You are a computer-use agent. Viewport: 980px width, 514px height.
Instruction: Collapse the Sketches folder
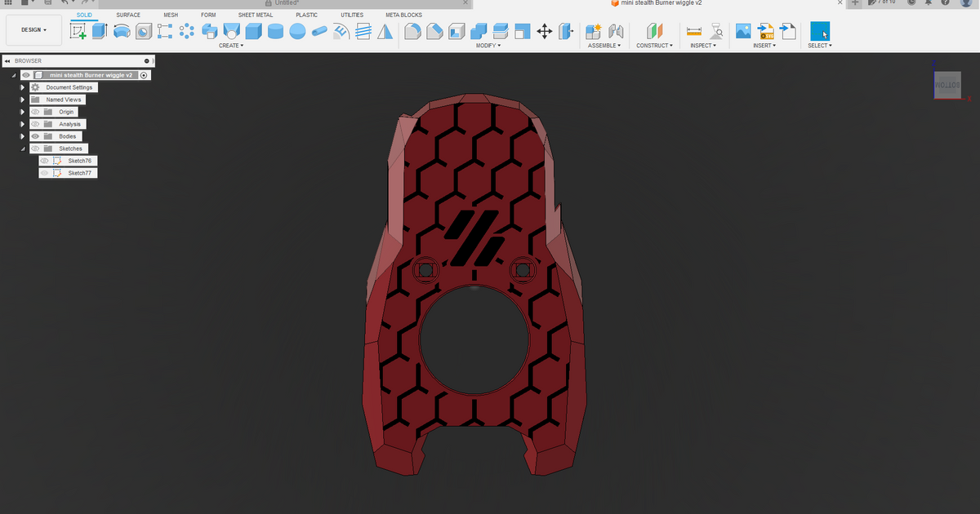pos(23,148)
